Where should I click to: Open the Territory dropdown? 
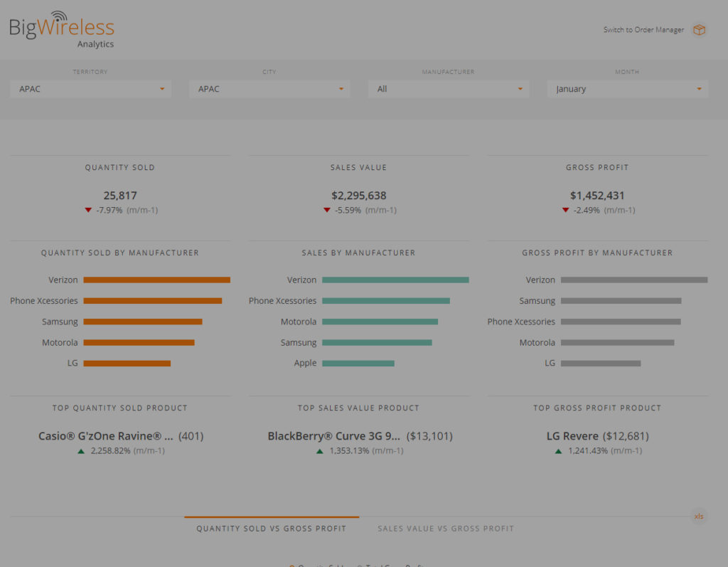coord(90,89)
